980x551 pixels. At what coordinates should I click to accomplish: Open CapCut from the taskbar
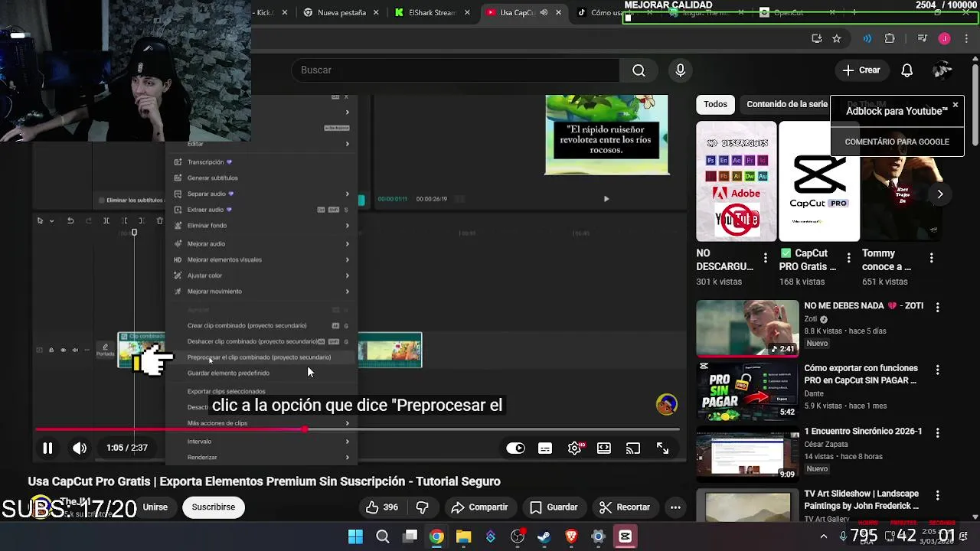click(626, 536)
